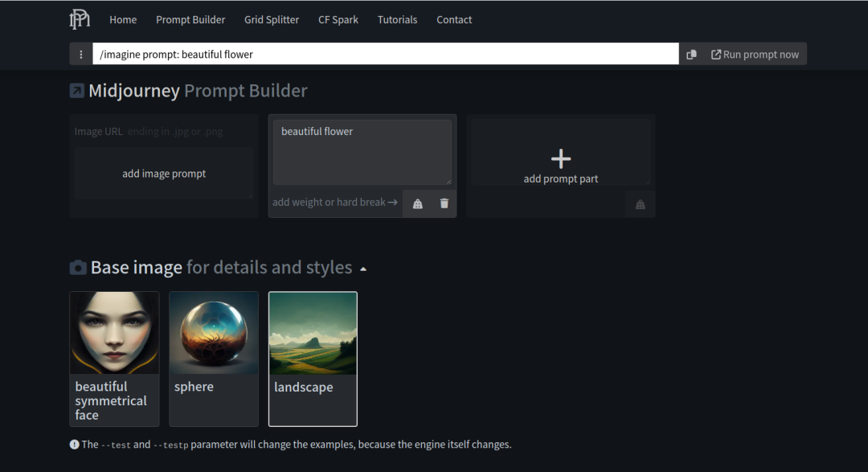Click the add image prompt button
Viewport: 868px width, 472px height.
(164, 174)
